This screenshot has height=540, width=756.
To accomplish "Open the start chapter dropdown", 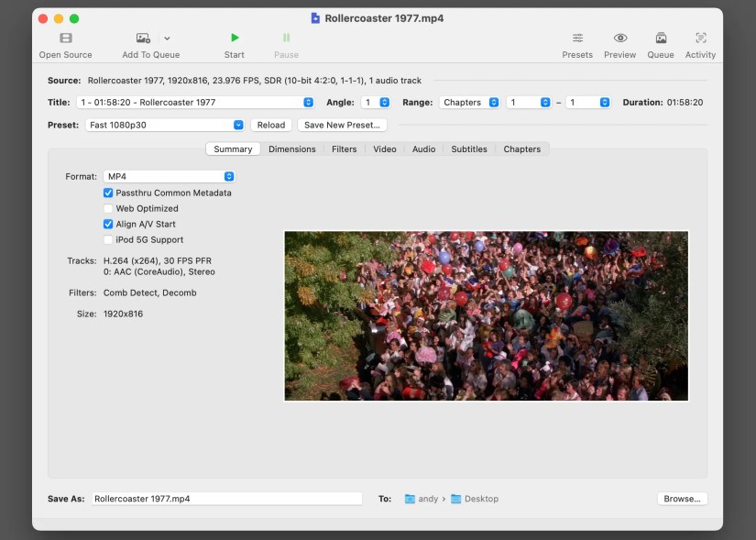I will 529,103.
